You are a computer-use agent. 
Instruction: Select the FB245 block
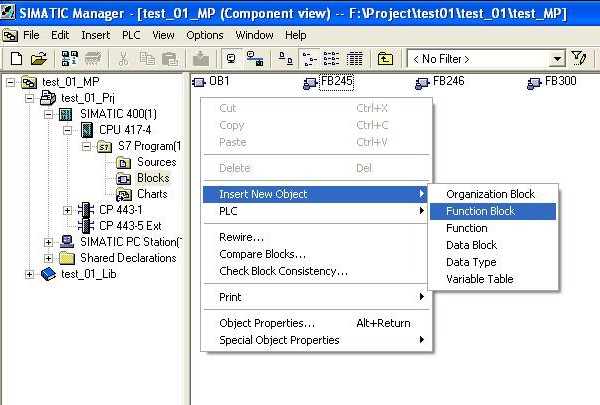[336, 81]
